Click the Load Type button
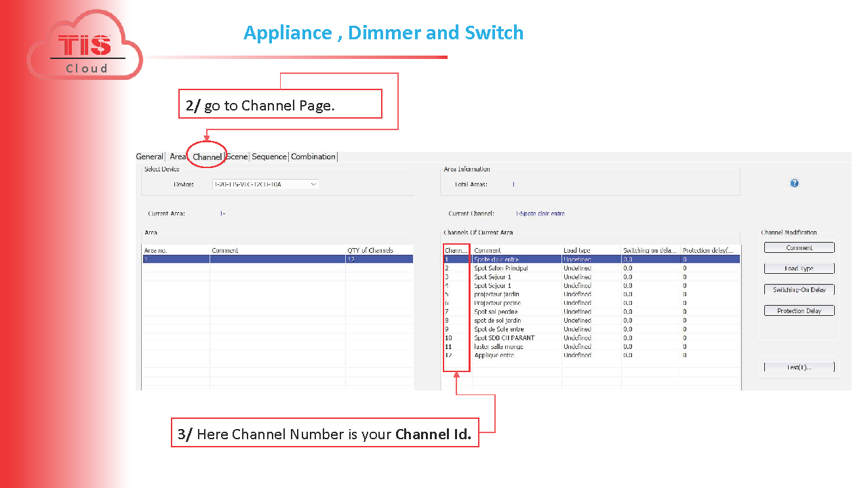 click(800, 268)
